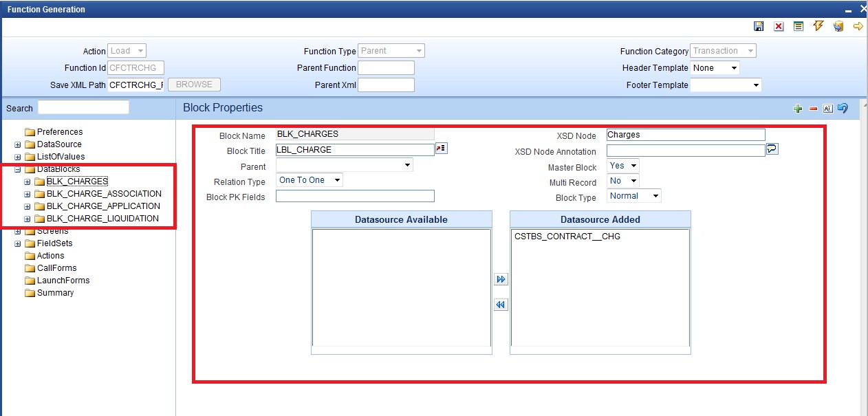Select the DataBlocks tree item label
Viewport: 868px width, 416px height.
[x=58, y=169]
